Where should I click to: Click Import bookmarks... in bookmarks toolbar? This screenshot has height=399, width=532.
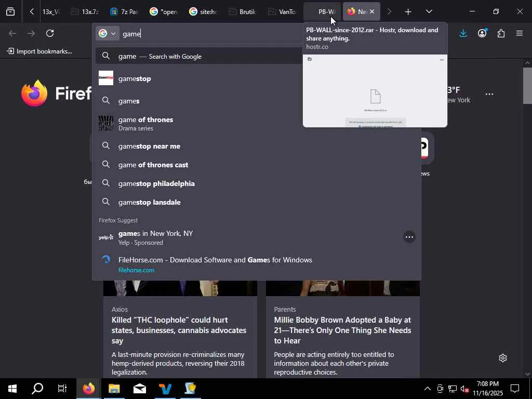pos(39,51)
